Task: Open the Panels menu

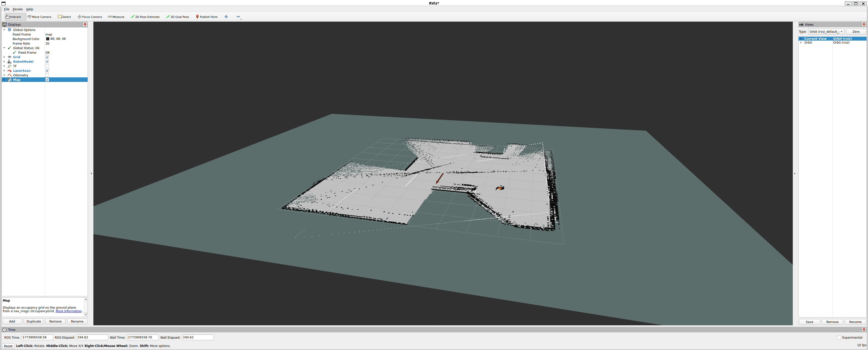Action: (17, 9)
